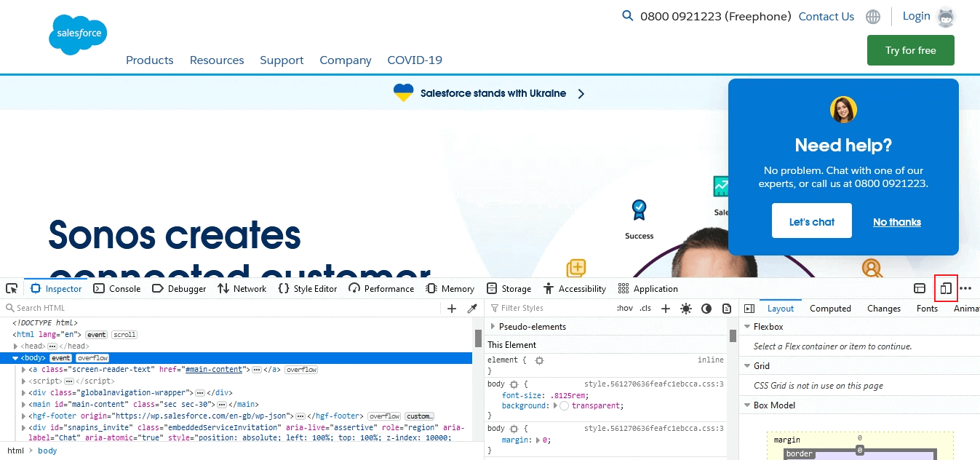
Task: Open the globe region selector icon
Action: tap(873, 17)
